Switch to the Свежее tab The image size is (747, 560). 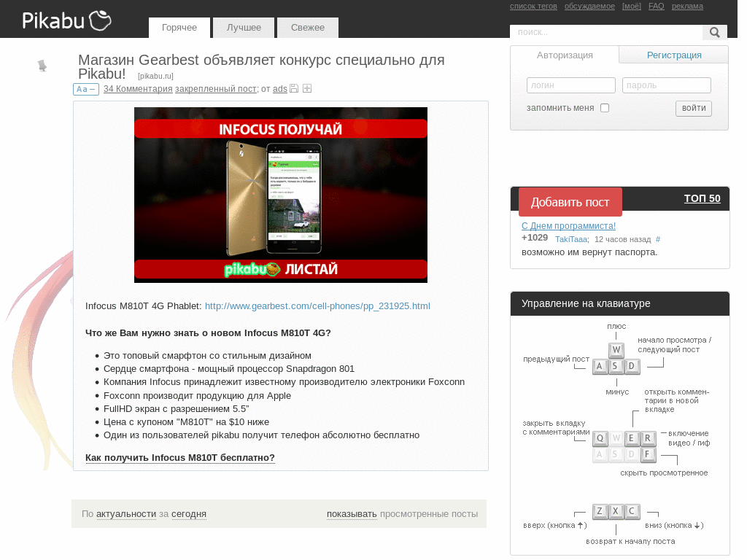[308, 28]
